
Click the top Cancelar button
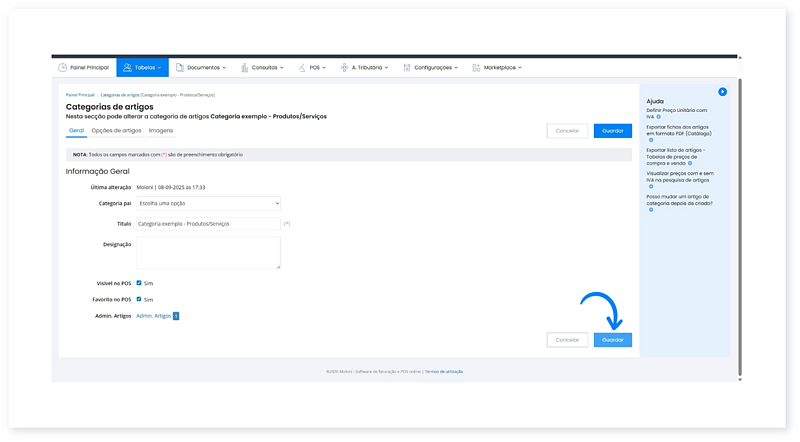tap(567, 131)
